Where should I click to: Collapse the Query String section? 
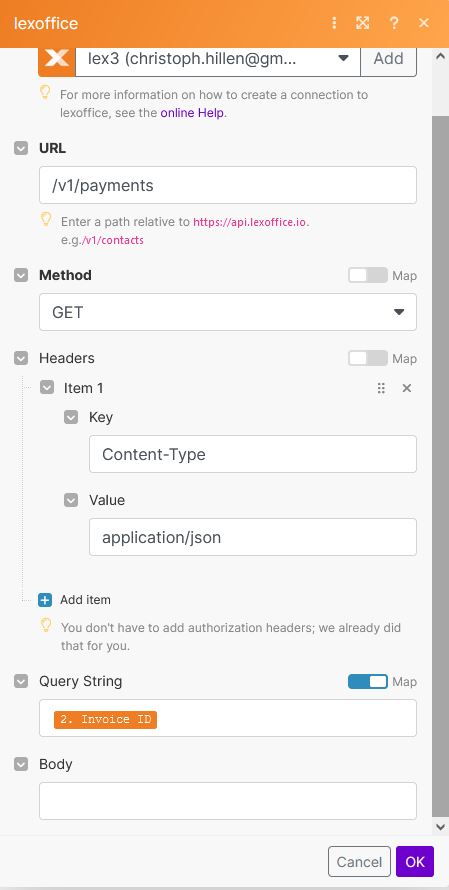point(21,681)
